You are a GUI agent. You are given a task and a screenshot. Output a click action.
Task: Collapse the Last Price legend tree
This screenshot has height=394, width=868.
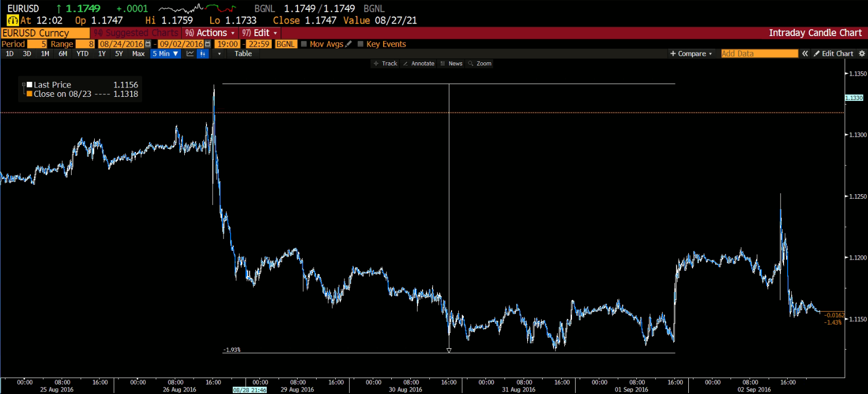click(23, 84)
